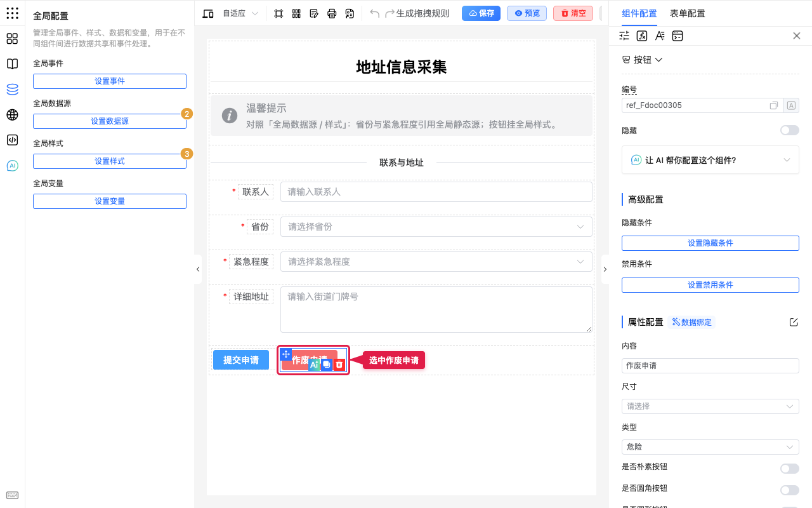Screen dimensions: 812x508
Task: Expand 让 AI 帮你配置这个组件 section
Action: pyautogui.click(x=710, y=160)
